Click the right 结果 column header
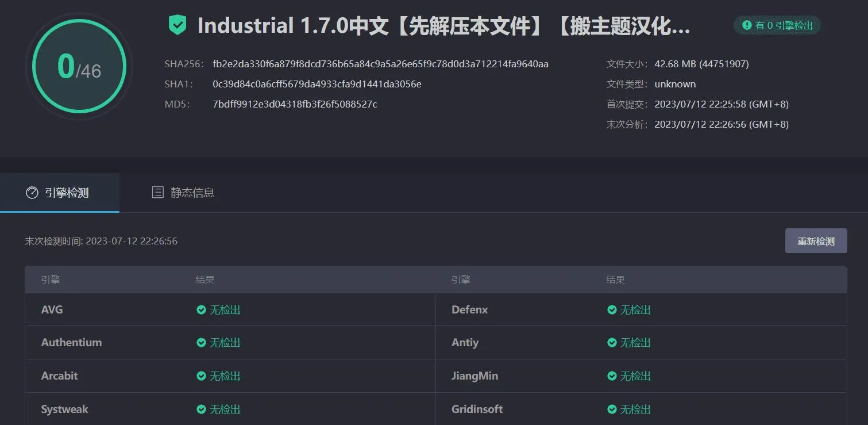Viewport: 868px width, 425px height. (616, 280)
